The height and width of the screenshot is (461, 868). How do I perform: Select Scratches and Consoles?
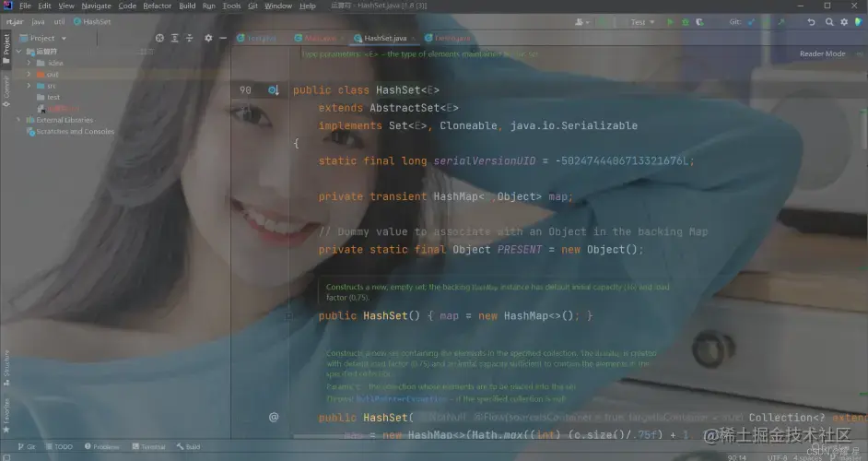coord(70,131)
